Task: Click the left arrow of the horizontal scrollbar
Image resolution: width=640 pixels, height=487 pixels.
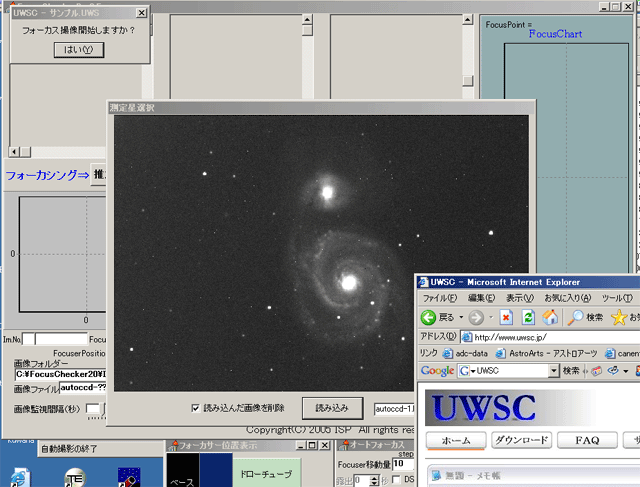Action: 14,152
